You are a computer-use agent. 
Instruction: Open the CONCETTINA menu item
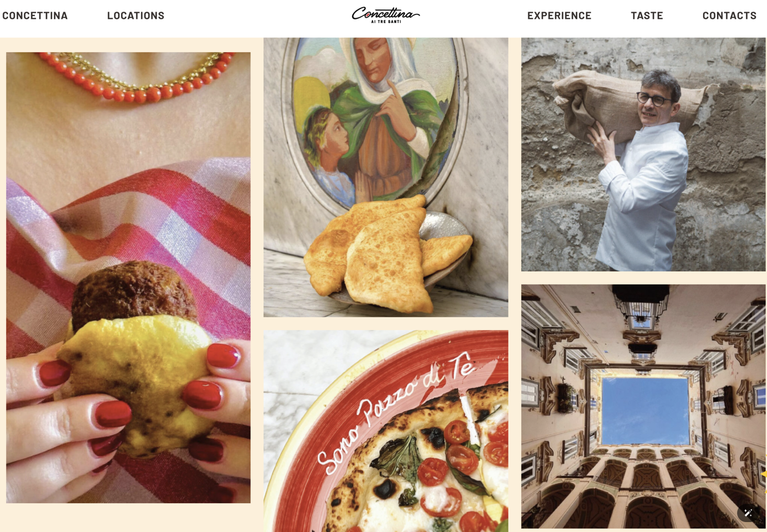35,16
